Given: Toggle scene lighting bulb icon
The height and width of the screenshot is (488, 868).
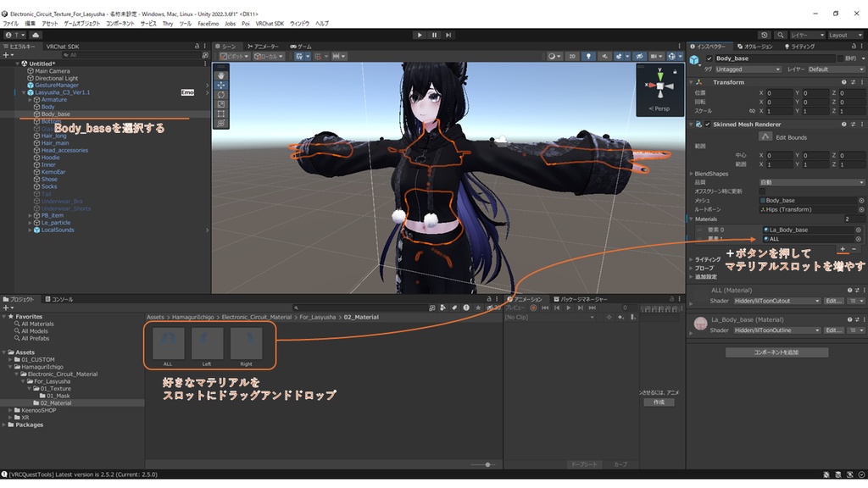Looking at the screenshot, I should tap(588, 56).
